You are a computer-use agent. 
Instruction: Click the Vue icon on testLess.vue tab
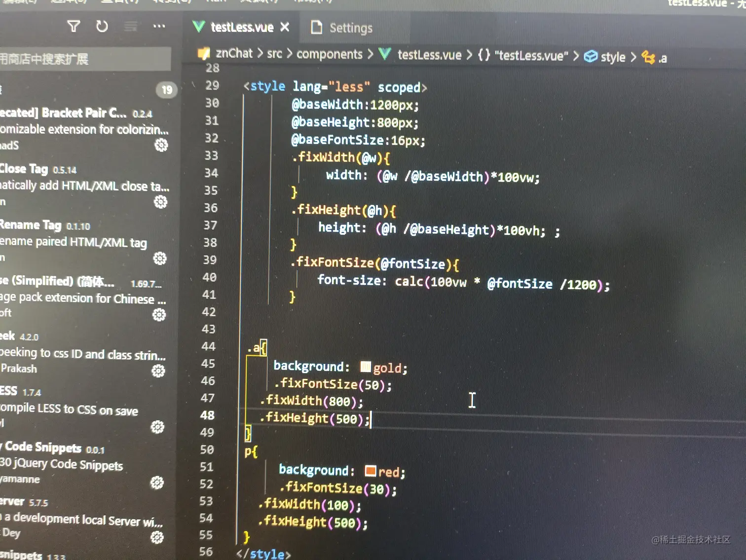(x=198, y=27)
